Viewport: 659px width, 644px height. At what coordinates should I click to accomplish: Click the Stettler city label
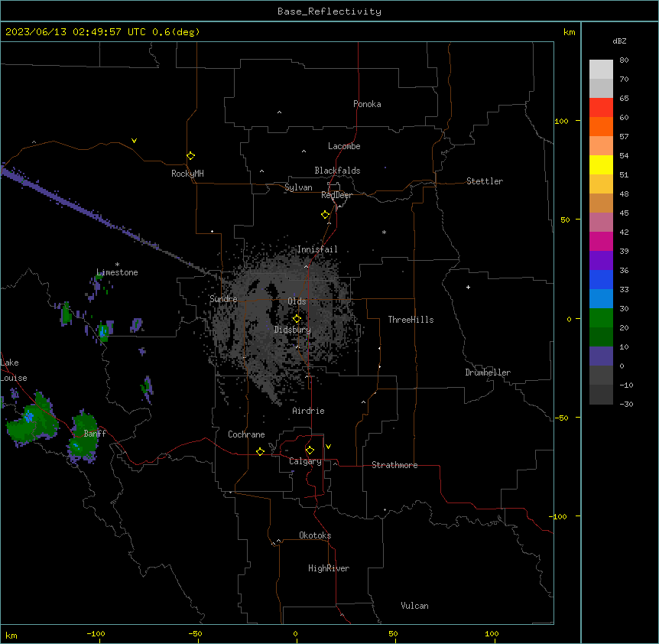coord(485,181)
